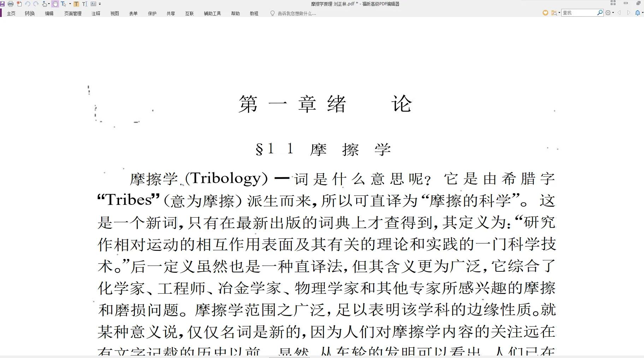Click the previous search result arrow
Screen dimensions: 644x358
tap(619, 13)
